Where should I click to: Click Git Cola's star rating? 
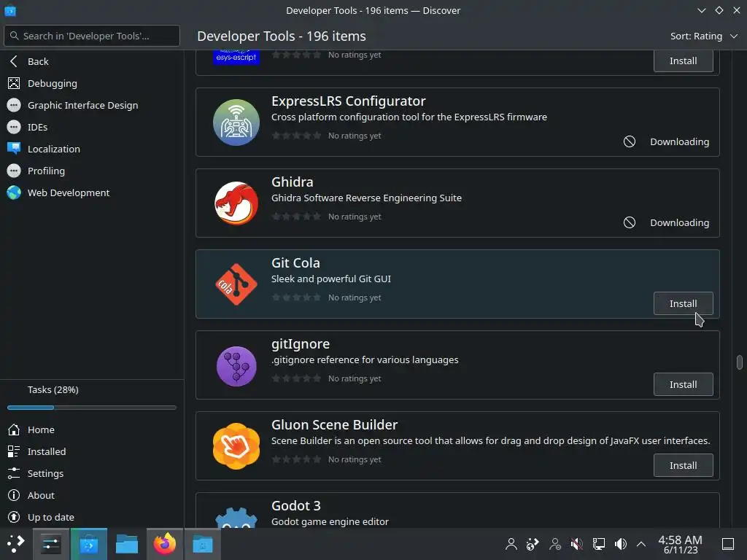[x=296, y=297]
